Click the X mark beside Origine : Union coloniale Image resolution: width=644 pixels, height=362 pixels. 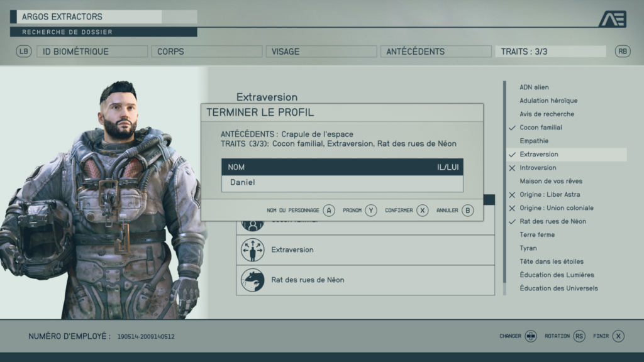point(512,208)
